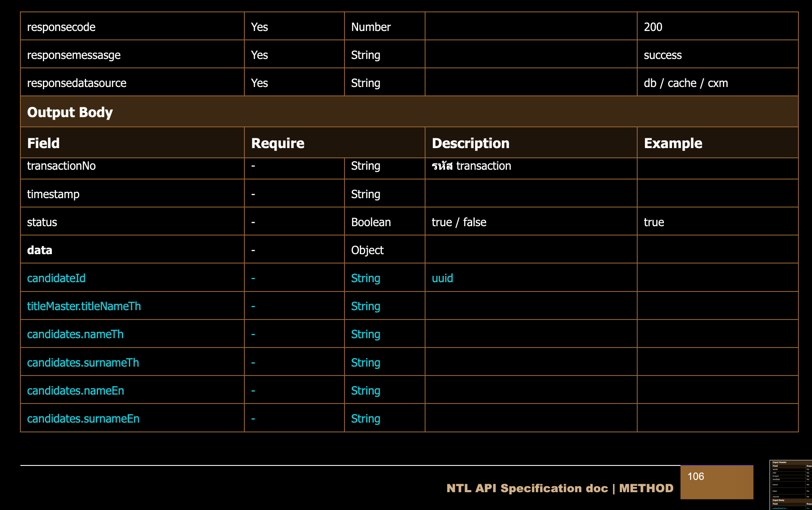Click the Output Body section header
Image resolution: width=812 pixels, height=510 pixels.
click(x=70, y=112)
